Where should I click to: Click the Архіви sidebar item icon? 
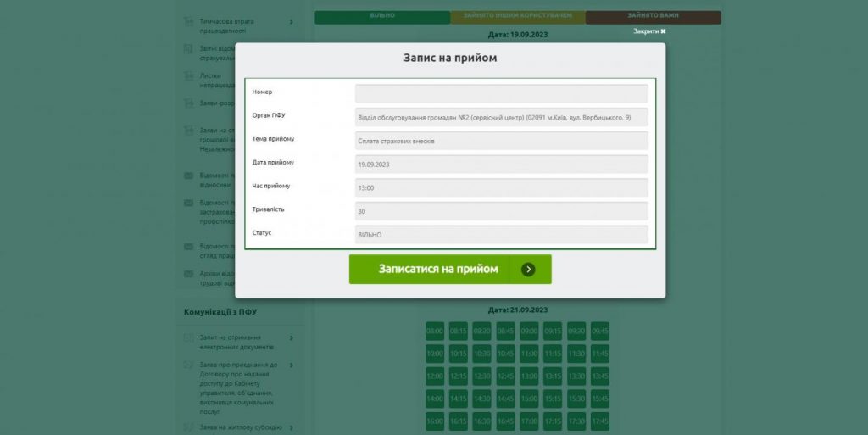[189, 274]
